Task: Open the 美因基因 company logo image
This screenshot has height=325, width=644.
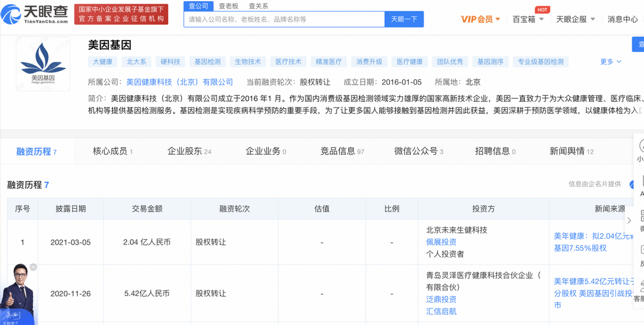Action: tap(43, 64)
